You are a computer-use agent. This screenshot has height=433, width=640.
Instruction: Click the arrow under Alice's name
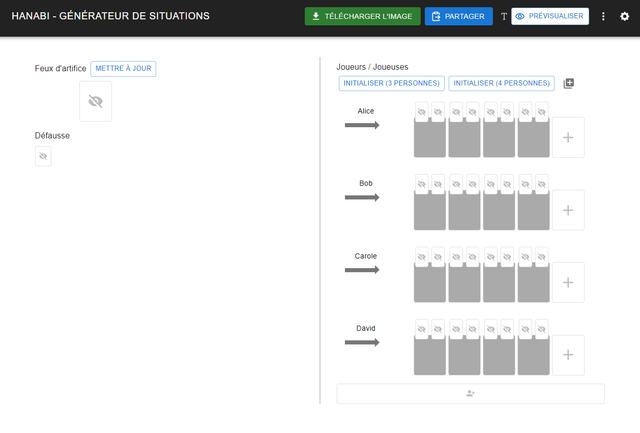coord(362,125)
